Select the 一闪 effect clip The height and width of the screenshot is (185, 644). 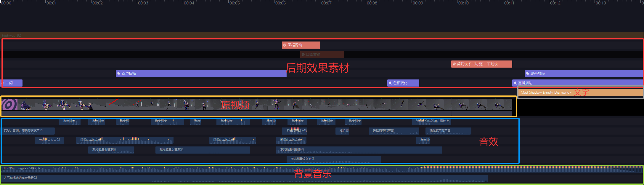click(x=12, y=83)
